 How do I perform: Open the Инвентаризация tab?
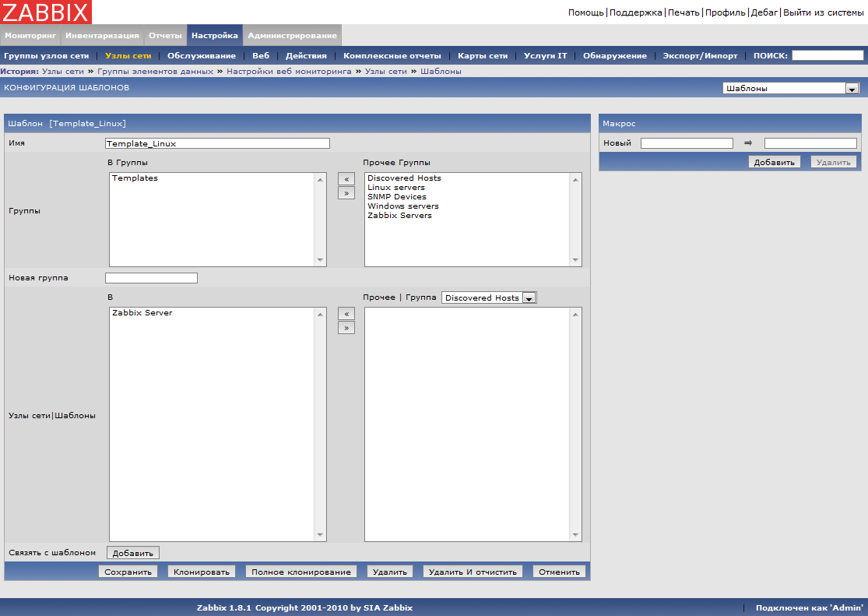click(103, 36)
